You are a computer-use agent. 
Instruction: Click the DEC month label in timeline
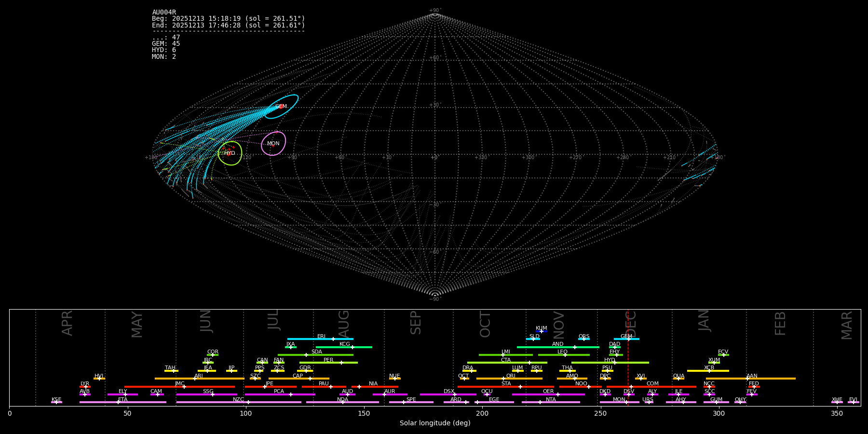(631, 324)
